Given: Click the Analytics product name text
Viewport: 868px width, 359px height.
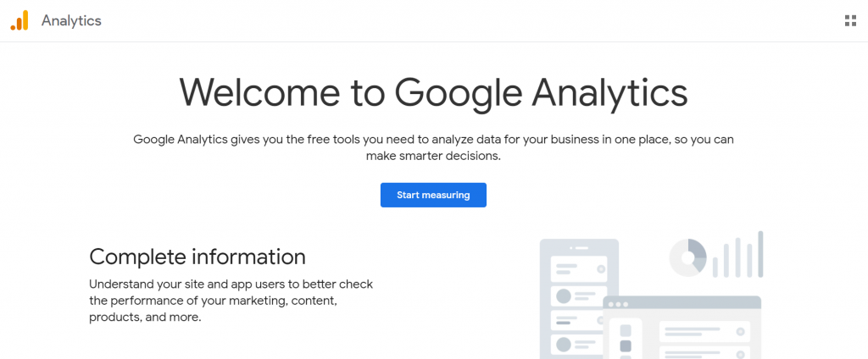Looking at the screenshot, I should coord(71,21).
